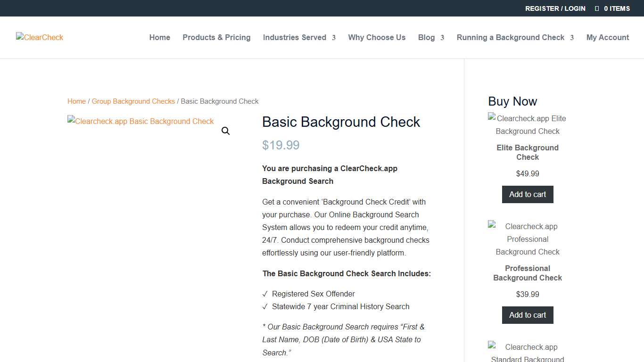The image size is (644, 362).
Task: Click the Home breadcrumb link
Action: tap(76, 101)
